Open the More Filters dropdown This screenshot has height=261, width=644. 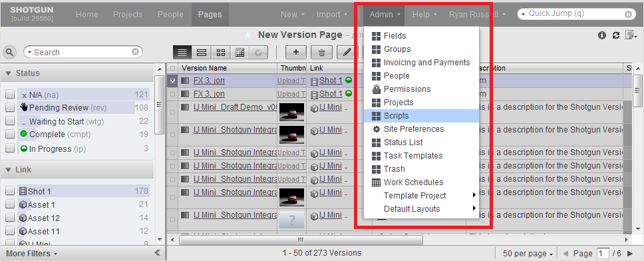pyautogui.click(x=32, y=254)
